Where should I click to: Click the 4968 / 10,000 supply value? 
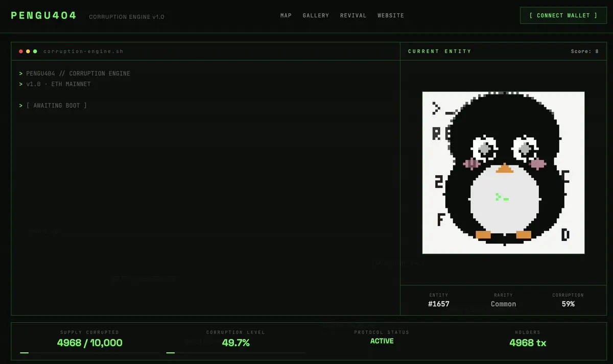90,343
